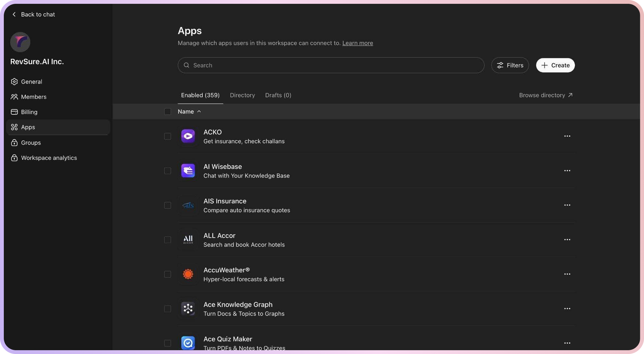Viewport: 644px width, 354px height.
Task: Click the AccuWeather sun icon
Action: tap(188, 274)
